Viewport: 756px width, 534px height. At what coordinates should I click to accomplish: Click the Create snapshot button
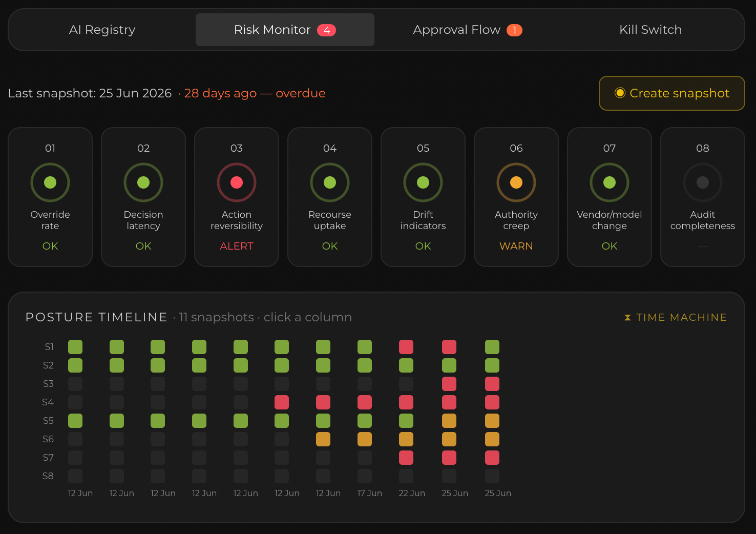pyautogui.click(x=672, y=93)
